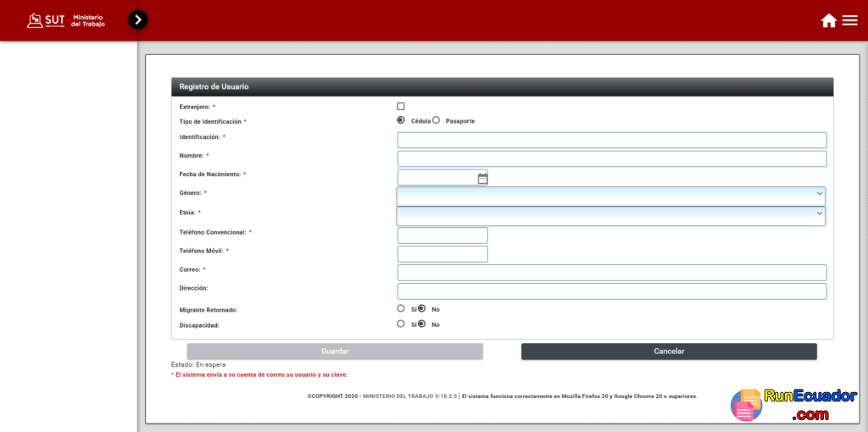Choose Si for Migrante Retornado
868x432 pixels.
401,308
